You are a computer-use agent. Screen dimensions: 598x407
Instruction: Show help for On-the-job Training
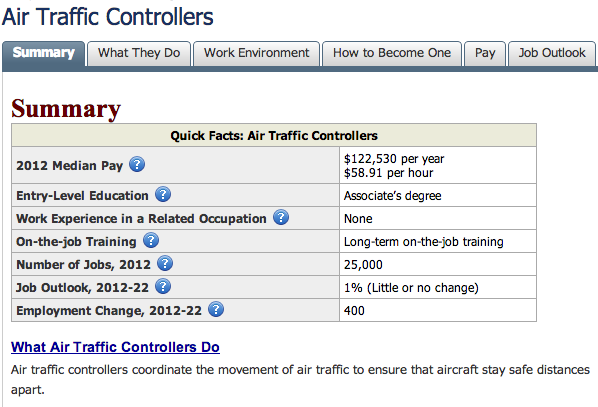click(x=151, y=241)
